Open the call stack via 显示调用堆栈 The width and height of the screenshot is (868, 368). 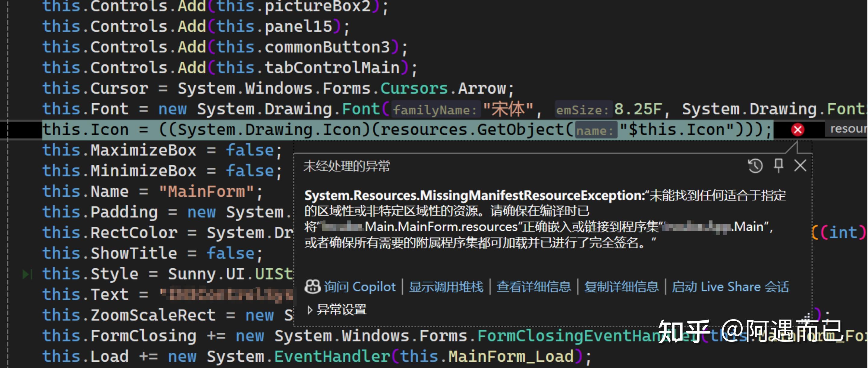(445, 287)
